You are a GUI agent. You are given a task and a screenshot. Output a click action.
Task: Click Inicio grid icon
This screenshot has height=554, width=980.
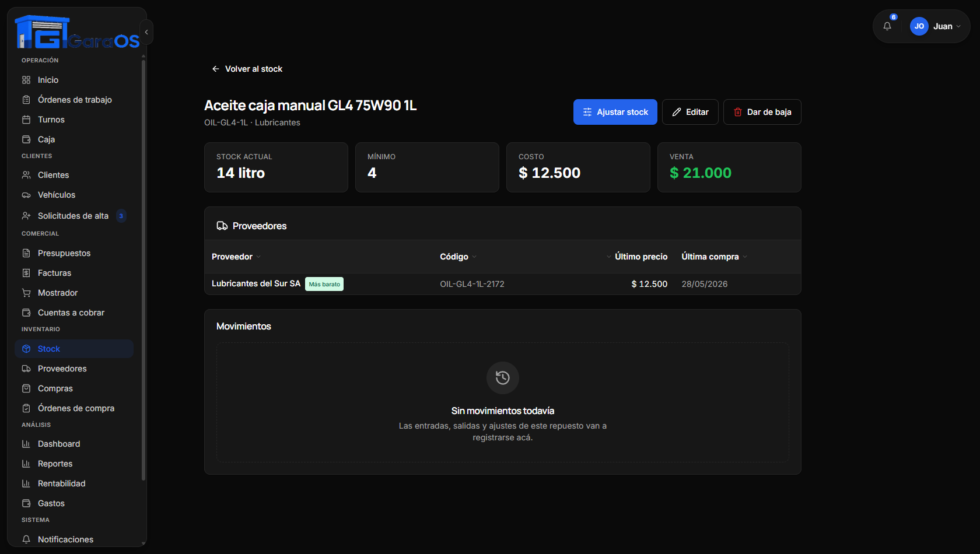(26, 80)
